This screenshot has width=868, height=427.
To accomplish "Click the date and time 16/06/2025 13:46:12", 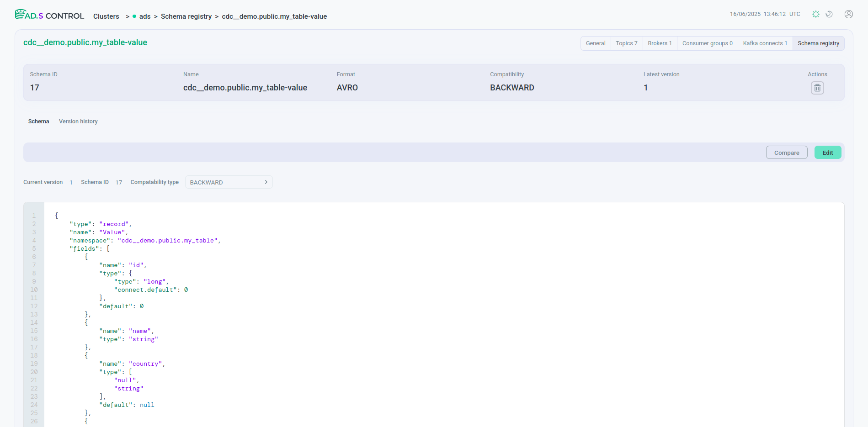I will 758,14.
